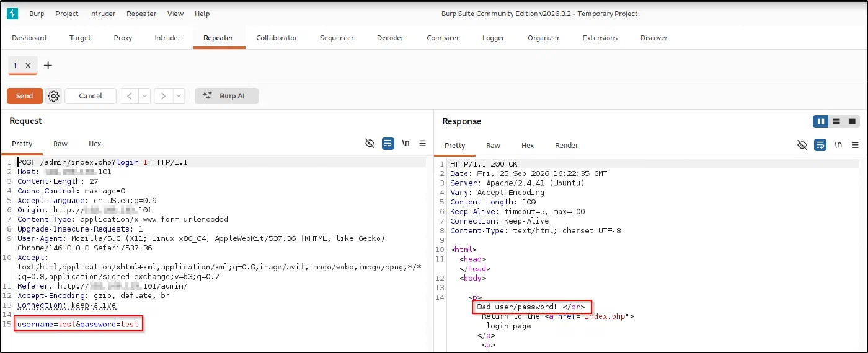Toggle word wrap icon in Response pane

pos(820,145)
